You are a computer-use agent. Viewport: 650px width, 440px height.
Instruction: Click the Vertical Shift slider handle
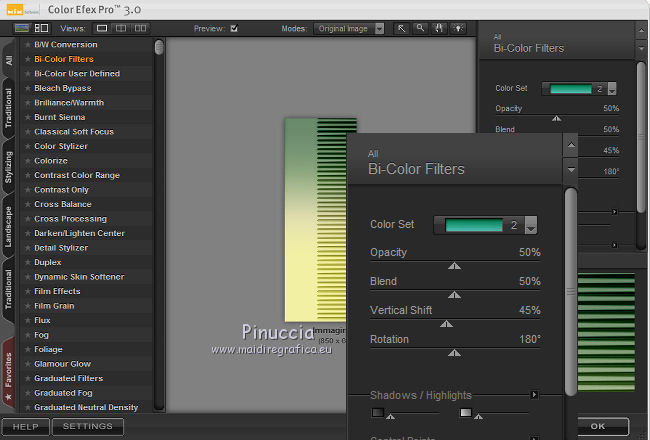tap(447, 323)
